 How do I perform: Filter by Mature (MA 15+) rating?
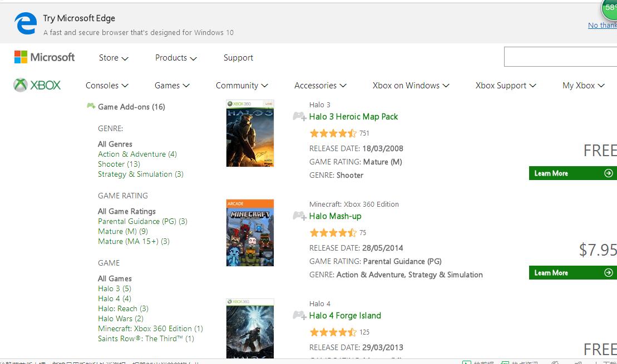pyautogui.click(x=134, y=241)
